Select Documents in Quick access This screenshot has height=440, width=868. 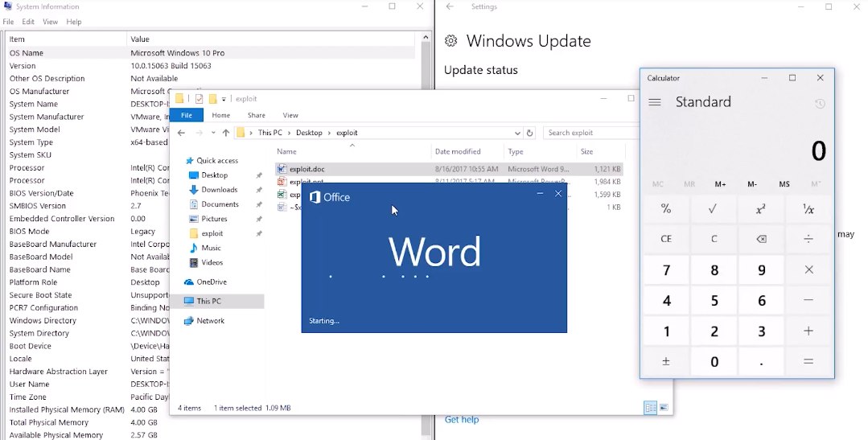220,204
